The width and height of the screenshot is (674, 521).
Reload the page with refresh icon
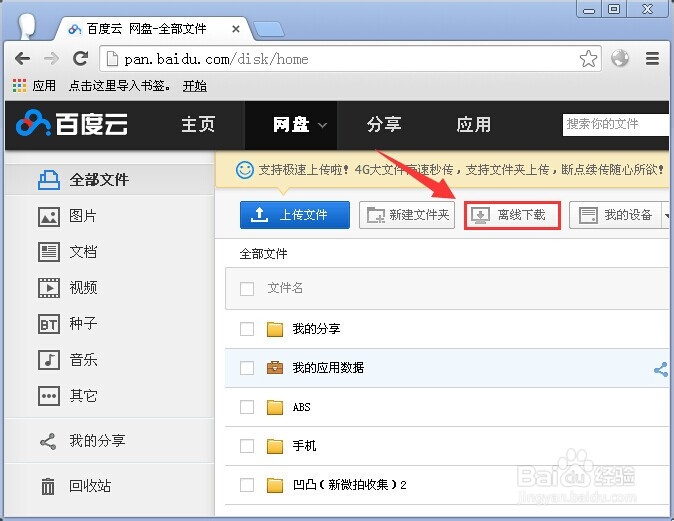(80, 58)
